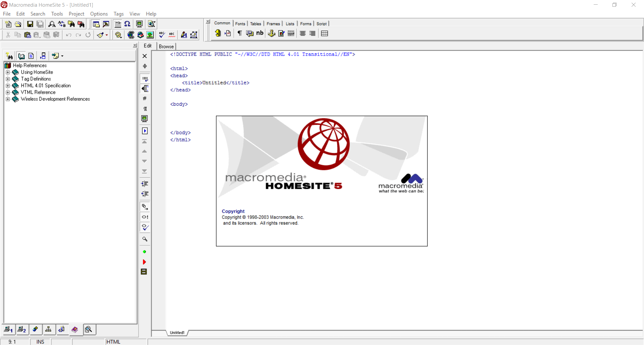Select the Edit tab above the editor
The image size is (644, 345).
coord(148,46)
